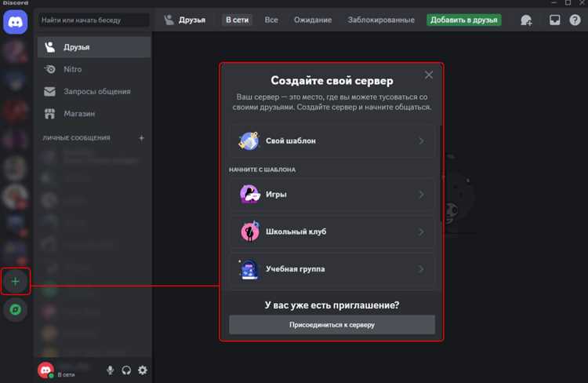Click the Игры template icon

tap(250, 194)
